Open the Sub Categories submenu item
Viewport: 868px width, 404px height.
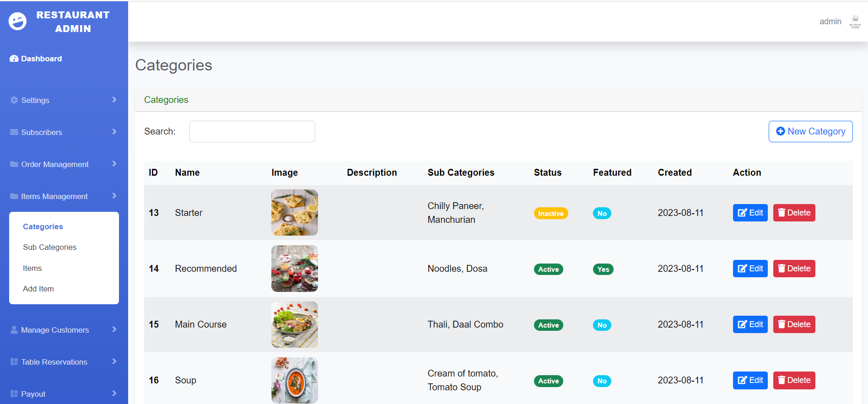49,247
